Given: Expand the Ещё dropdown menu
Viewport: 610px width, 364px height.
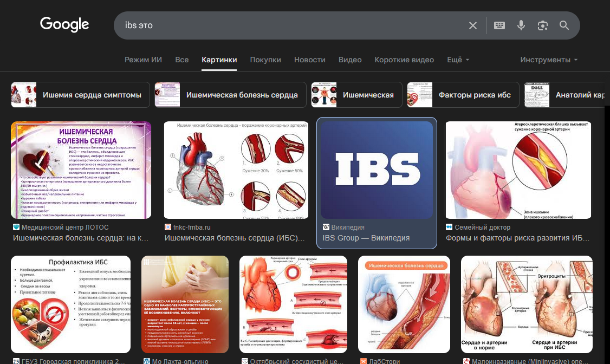Looking at the screenshot, I should pyautogui.click(x=458, y=60).
